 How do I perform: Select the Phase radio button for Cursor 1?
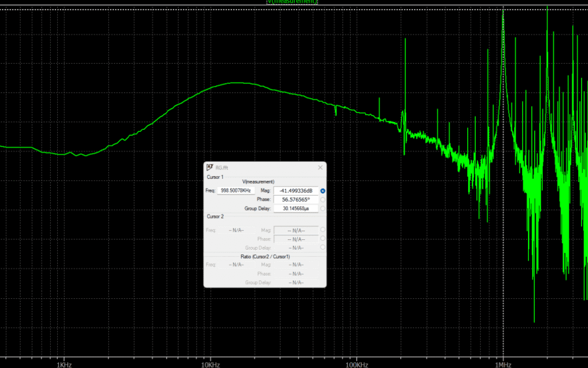322,200
